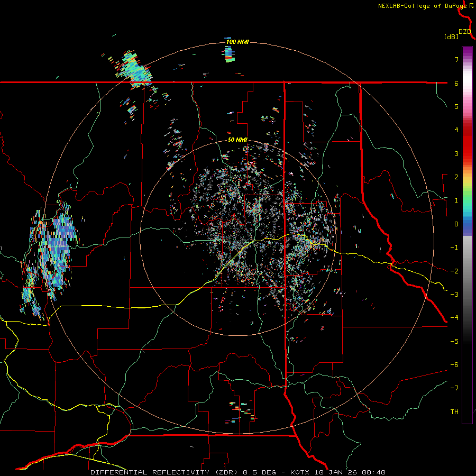Click the 50 NMI range ring label
476x476 pixels.
pyautogui.click(x=237, y=140)
